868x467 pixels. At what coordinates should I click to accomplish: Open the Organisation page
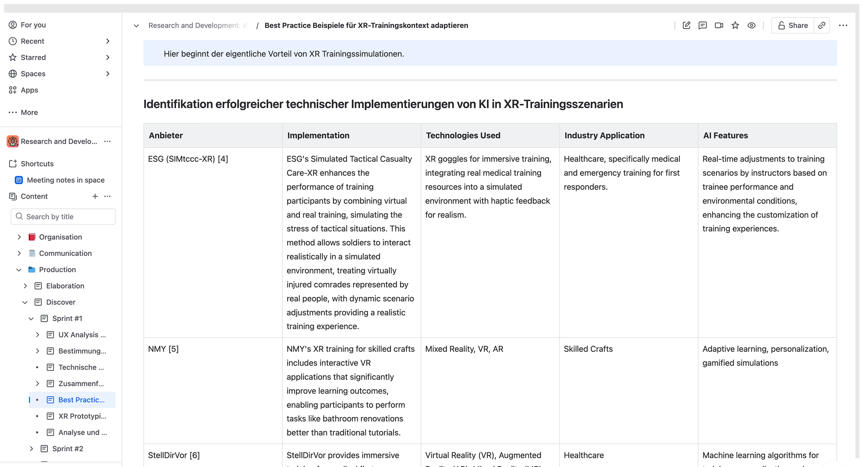click(60, 237)
